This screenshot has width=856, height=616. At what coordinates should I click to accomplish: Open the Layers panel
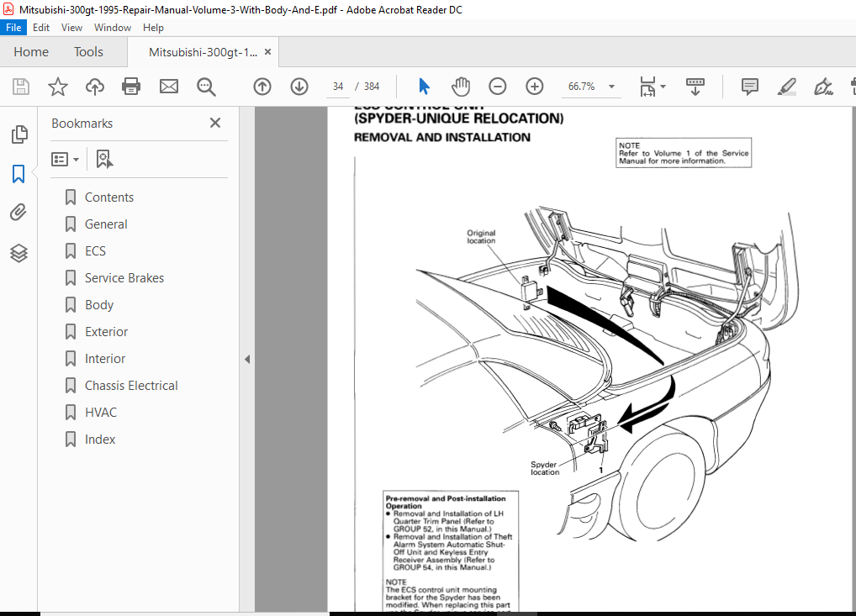(18, 253)
